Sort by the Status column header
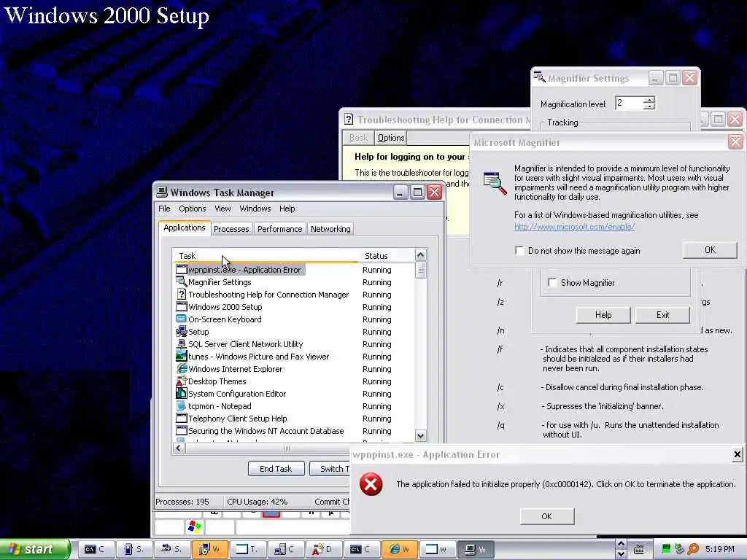Image resolution: width=747 pixels, height=560 pixels. click(386, 256)
